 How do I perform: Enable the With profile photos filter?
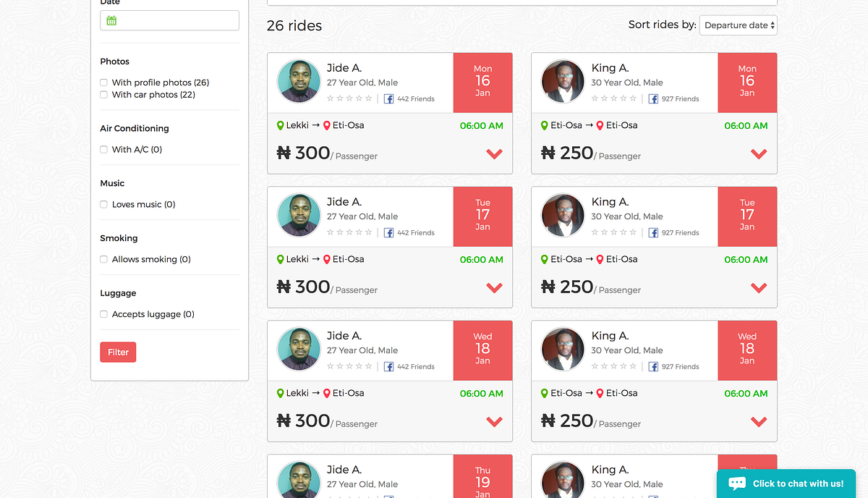[x=103, y=83]
